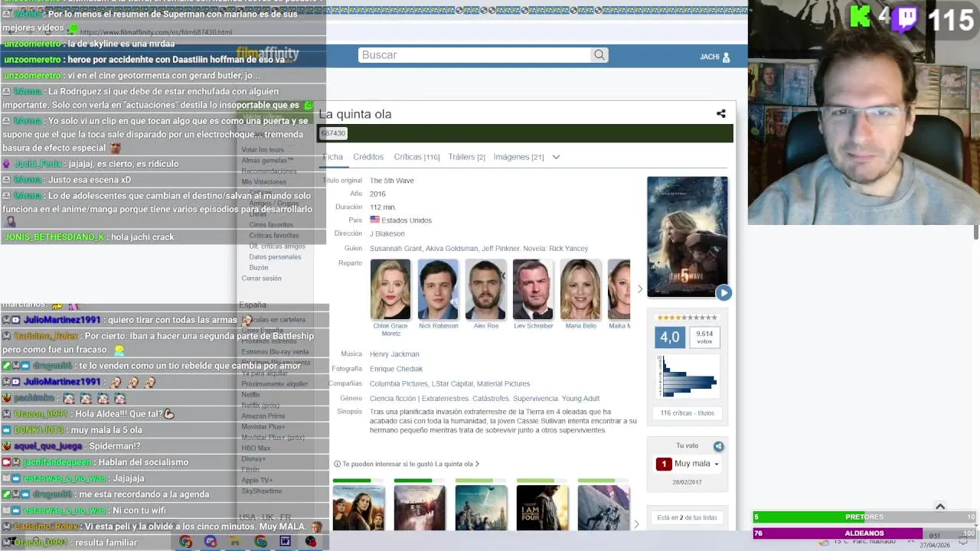The width and height of the screenshot is (980, 551).
Task: Open Chloë Grace Moretz cast photo
Action: click(390, 289)
